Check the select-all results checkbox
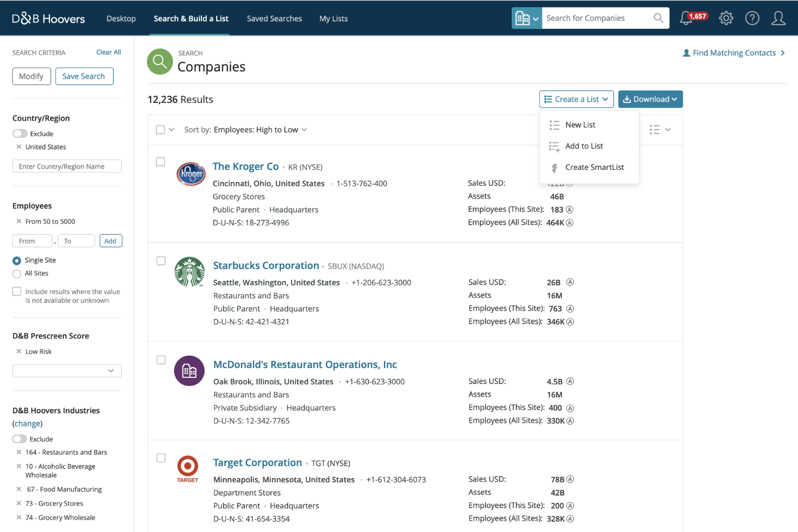798x532 pixels. point(160,129)
